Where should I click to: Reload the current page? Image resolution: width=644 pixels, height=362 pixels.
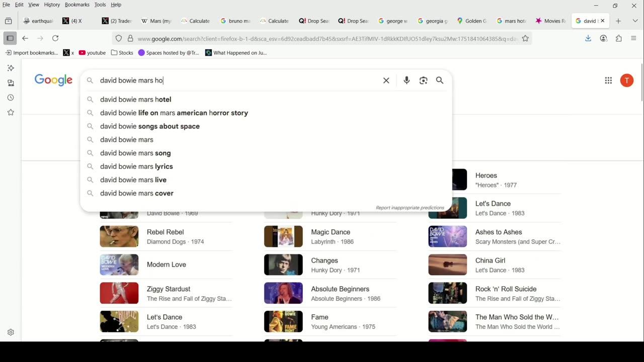(x=55, y=38)
